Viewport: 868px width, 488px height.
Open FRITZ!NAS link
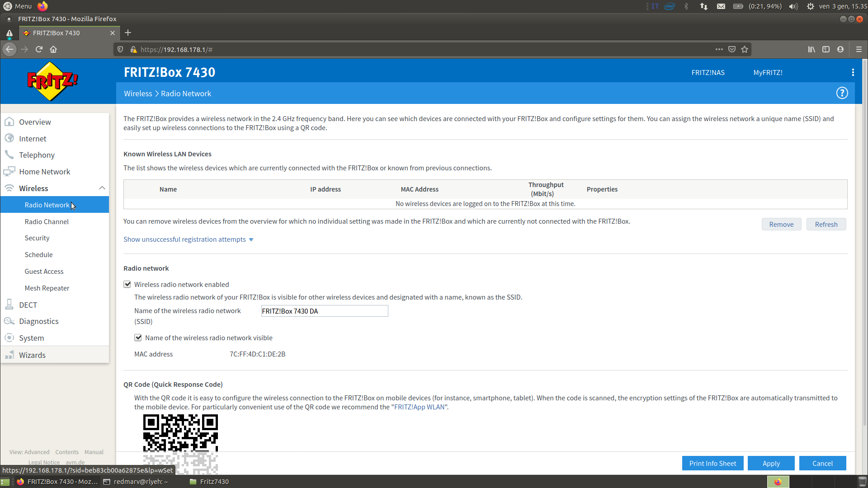[708, 72]
